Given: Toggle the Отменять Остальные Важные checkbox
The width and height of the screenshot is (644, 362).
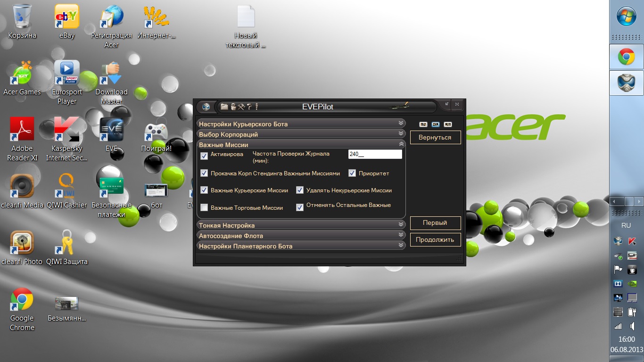Looking at the screenshot, I should (x=300, y=207).
